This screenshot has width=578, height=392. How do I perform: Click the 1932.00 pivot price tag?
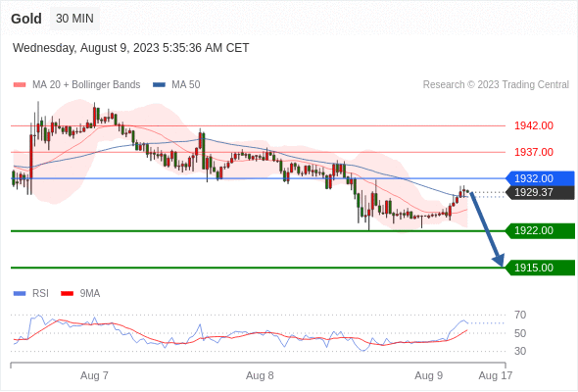[541, 178]
